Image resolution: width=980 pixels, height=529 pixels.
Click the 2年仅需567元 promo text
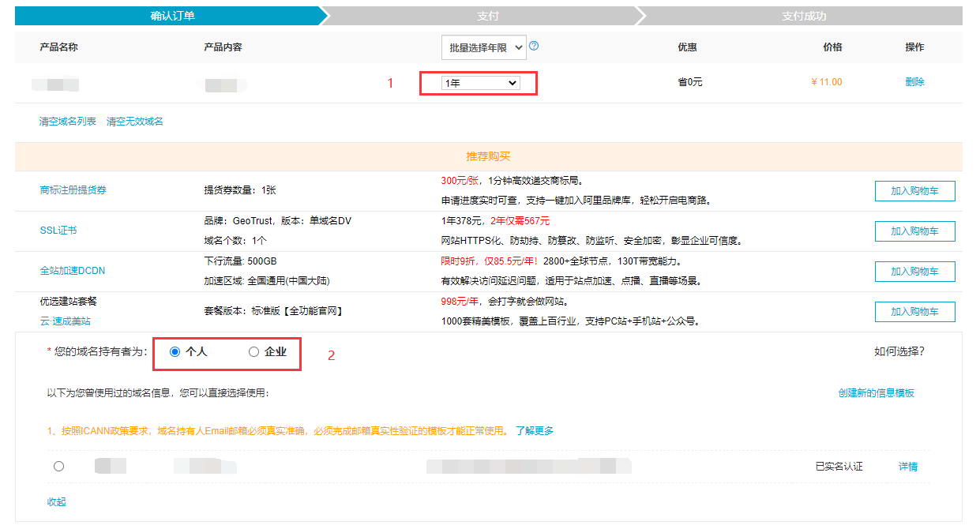(520, 221)
